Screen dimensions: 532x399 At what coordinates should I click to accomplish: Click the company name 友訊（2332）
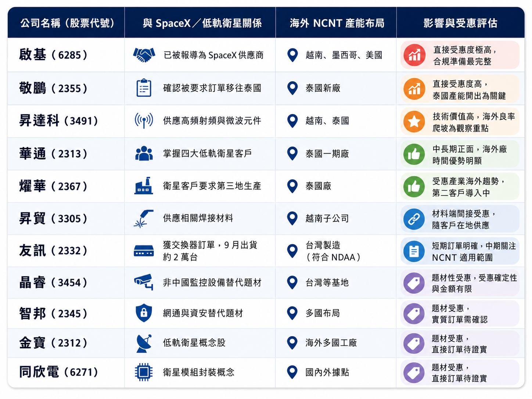tap(54, 251)
